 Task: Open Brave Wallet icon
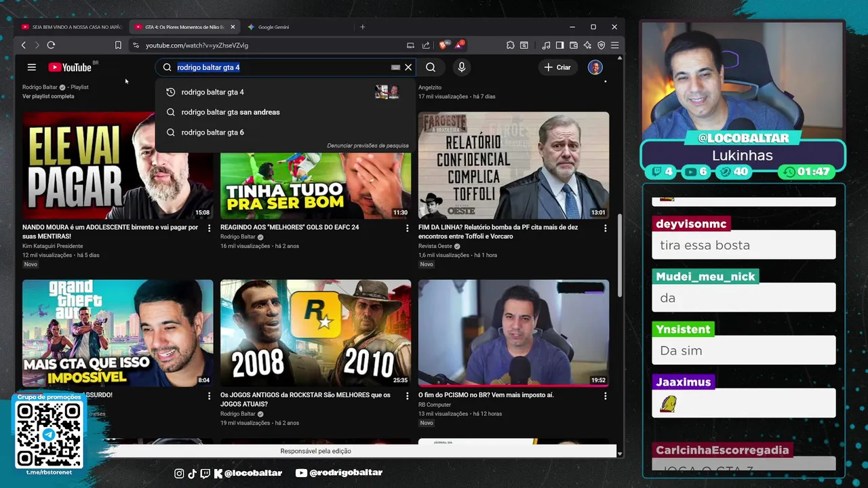tap(574, 45)
